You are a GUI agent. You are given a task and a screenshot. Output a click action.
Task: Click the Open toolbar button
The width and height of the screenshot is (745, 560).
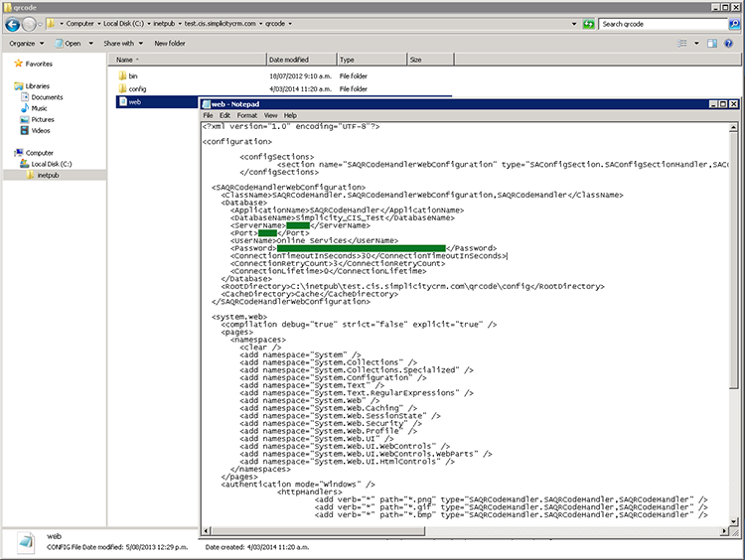(68, 44)
